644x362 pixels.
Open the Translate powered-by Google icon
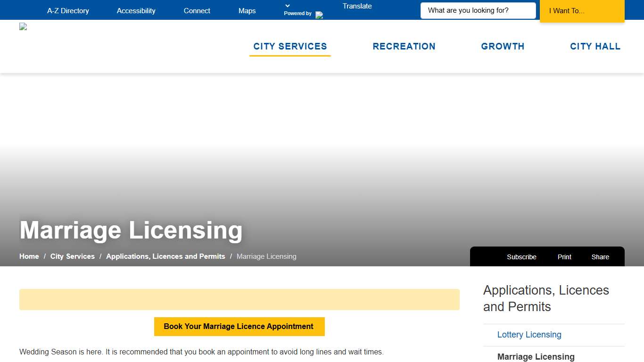click(x=320, y=14)
